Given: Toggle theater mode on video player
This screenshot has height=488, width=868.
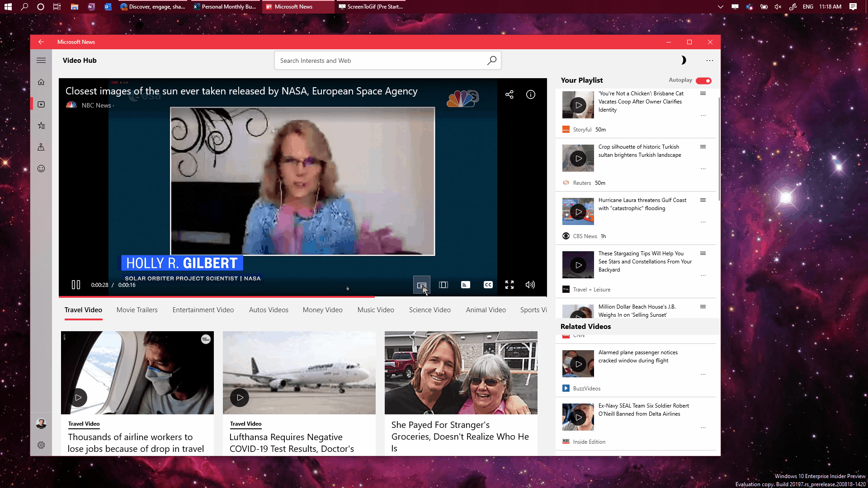Looking at the screenshot, I should 443,285.
